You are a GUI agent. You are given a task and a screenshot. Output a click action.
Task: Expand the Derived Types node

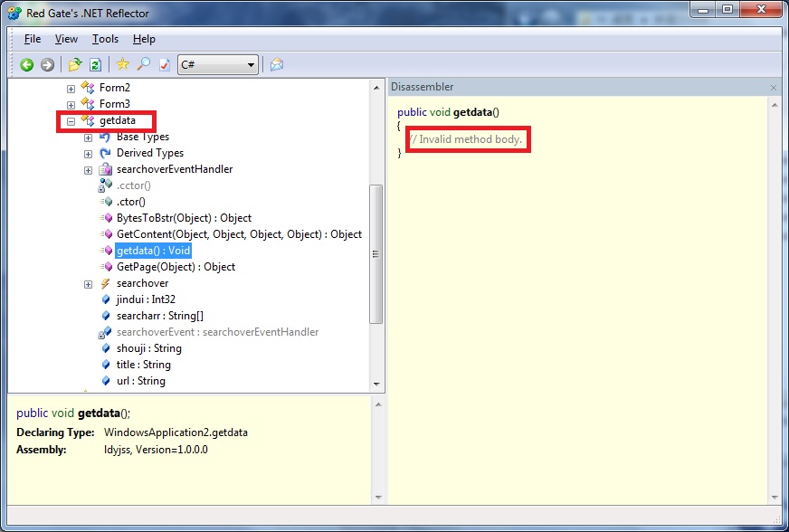[88, 154]
